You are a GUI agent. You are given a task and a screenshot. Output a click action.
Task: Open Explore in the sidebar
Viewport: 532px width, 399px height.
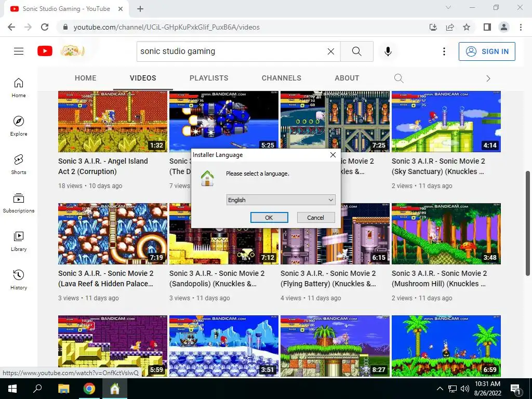coord(19,126)
